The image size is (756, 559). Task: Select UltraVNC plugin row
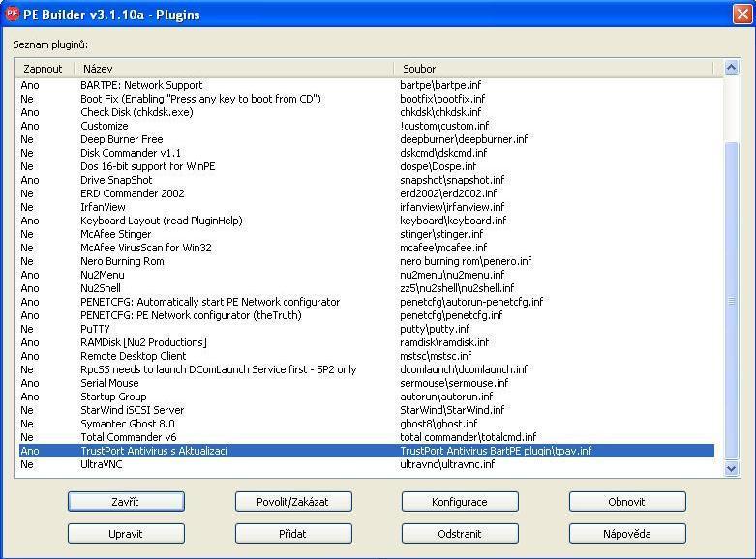click(x=367, y=464)
